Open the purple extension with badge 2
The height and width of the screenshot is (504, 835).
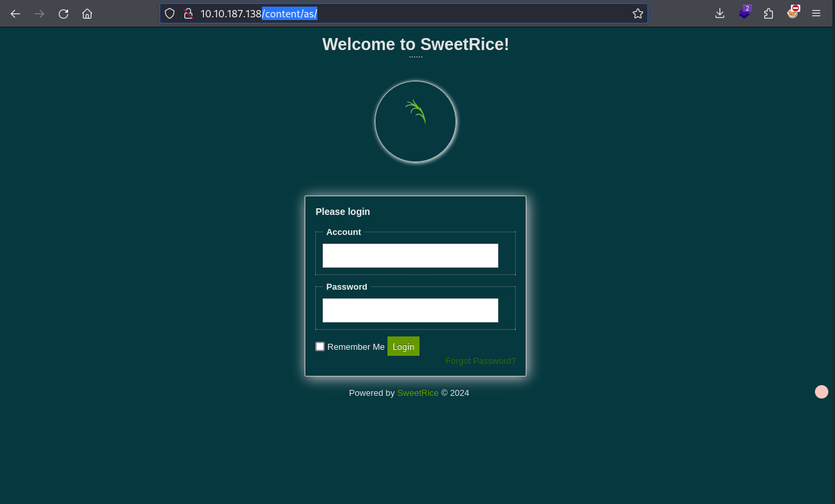click(744, 13)
